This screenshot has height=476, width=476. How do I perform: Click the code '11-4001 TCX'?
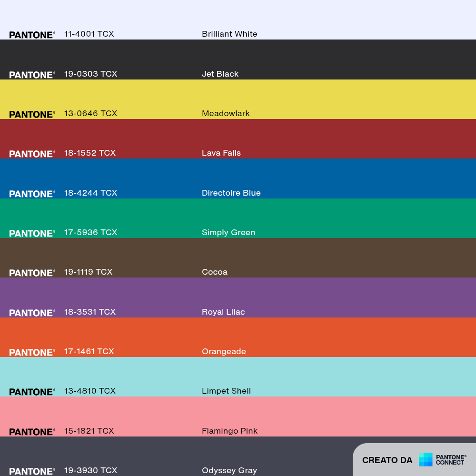tap(89, 34)
